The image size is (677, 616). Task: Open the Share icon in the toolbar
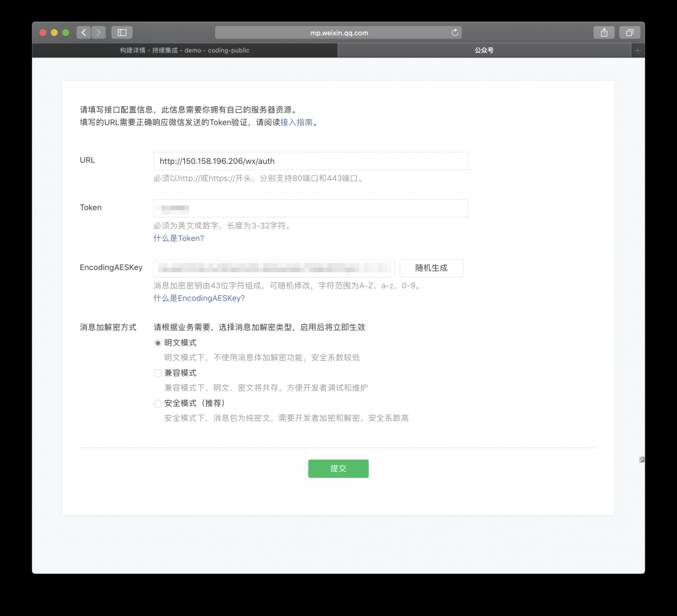(x=603, y=32)
